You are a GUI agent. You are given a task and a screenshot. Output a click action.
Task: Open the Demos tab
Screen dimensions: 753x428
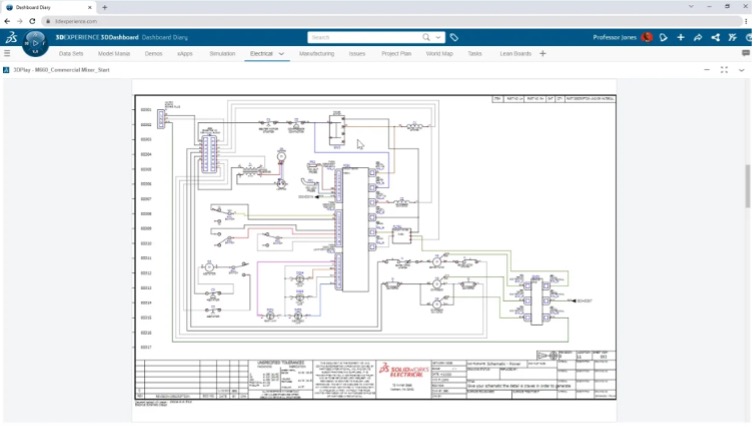(154, 54)
